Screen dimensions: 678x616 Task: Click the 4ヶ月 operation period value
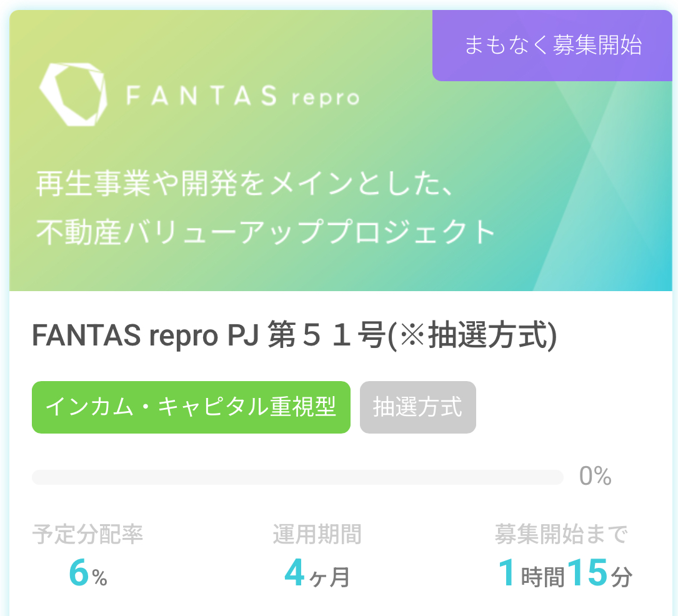coord(317,574)
